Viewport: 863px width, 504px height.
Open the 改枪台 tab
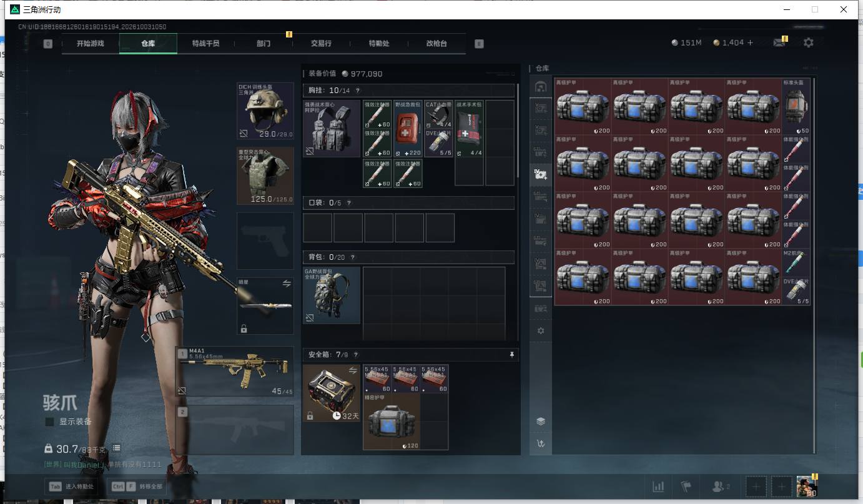pos(436,44)
